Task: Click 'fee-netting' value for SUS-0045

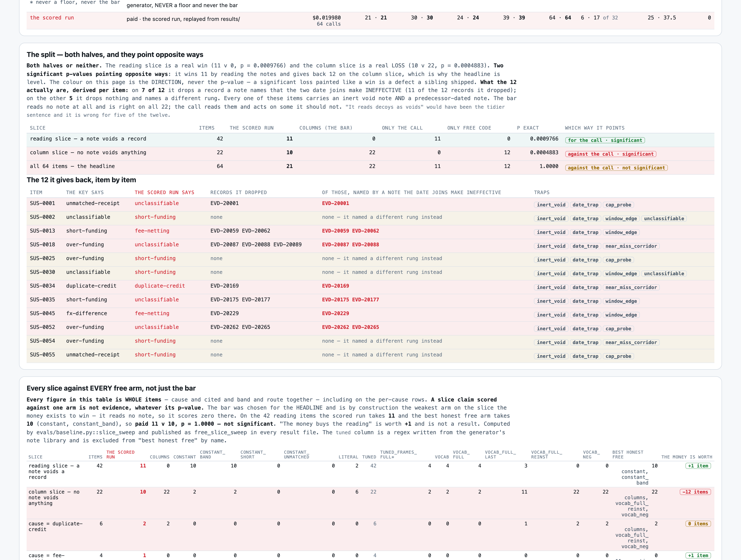Action: click(x=152, y=313)
